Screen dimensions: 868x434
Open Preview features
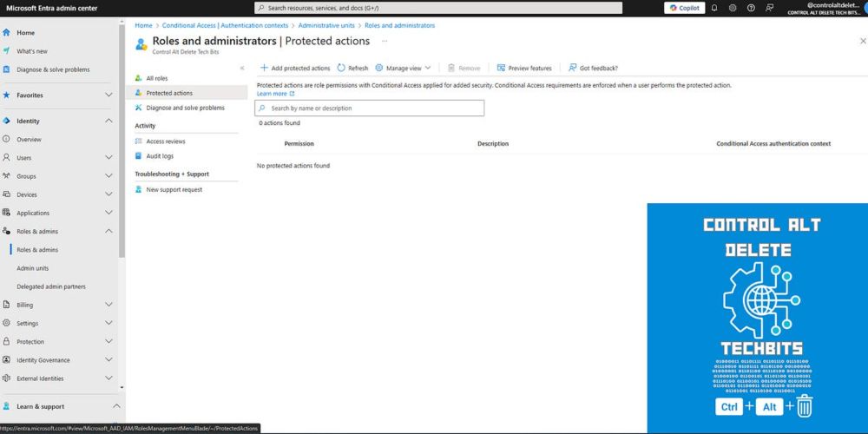524,68
